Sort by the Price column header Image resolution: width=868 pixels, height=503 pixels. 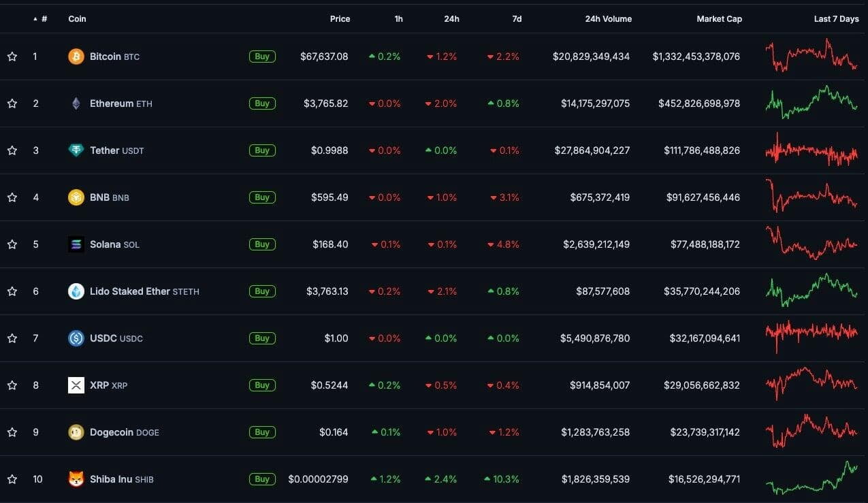(340, 19)
